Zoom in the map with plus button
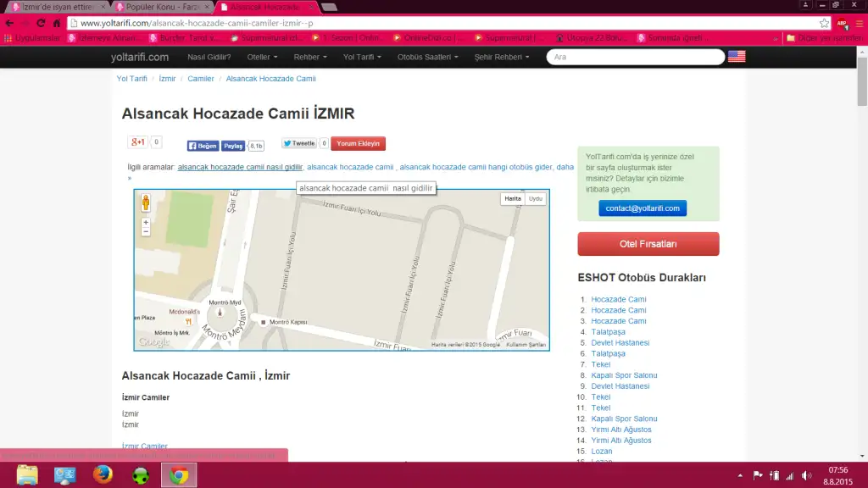 tap(146, 222)
